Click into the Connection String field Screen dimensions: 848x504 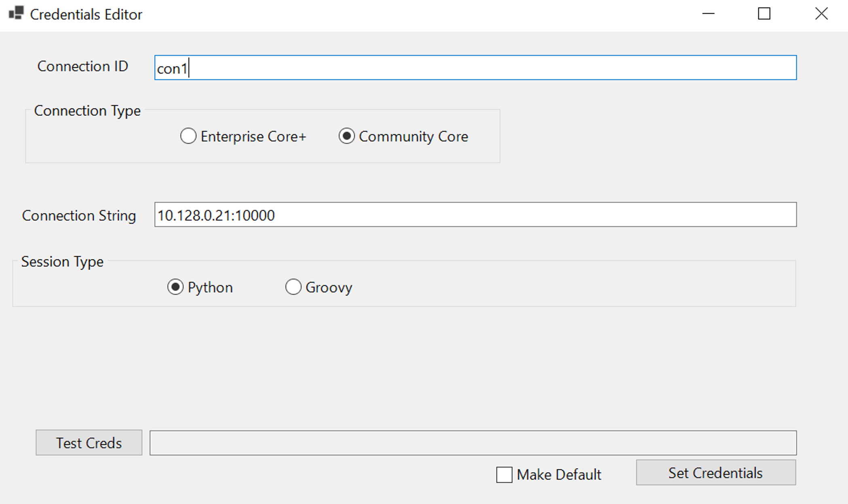pos(475,215)
